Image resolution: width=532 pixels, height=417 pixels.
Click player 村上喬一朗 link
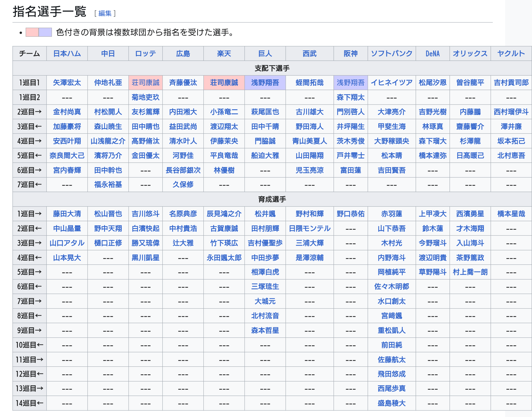470,272
